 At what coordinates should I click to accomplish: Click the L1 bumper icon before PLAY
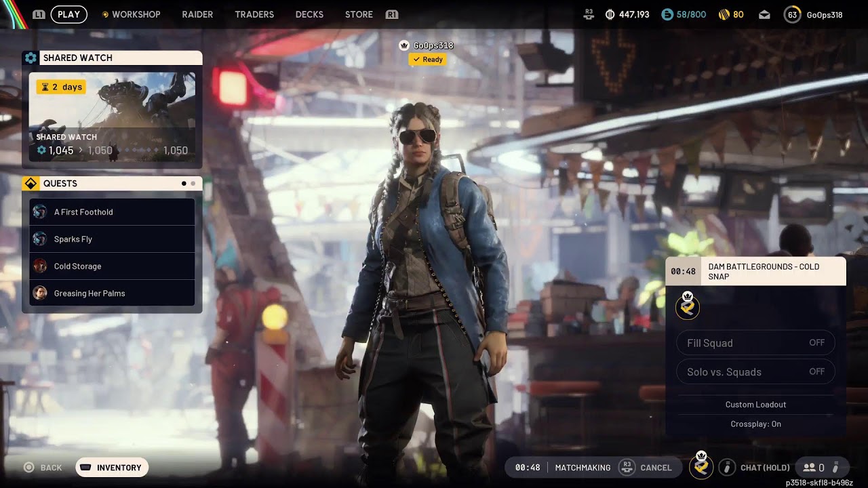pyautogui.click(x=39, y=14)
